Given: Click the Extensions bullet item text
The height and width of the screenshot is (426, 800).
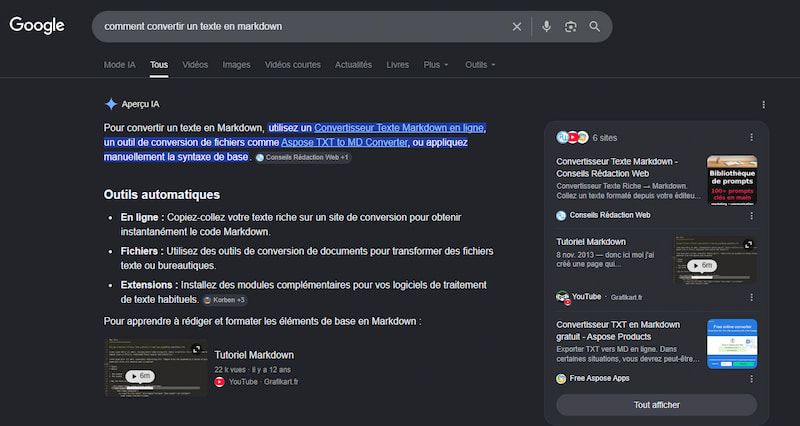Looking at the screenshot, I should (304, 292).
